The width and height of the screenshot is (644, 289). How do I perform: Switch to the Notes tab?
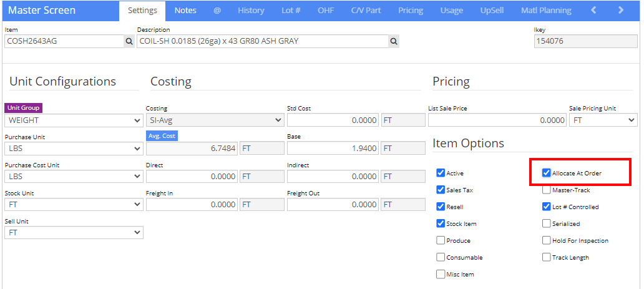point(185,11)
